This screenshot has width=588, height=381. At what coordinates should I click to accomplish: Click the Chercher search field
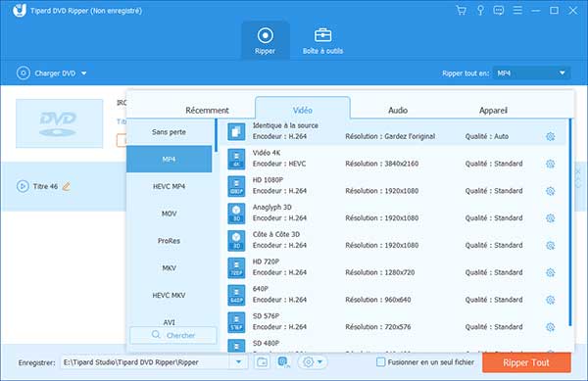pyautogui.click(x=173, y=335)
